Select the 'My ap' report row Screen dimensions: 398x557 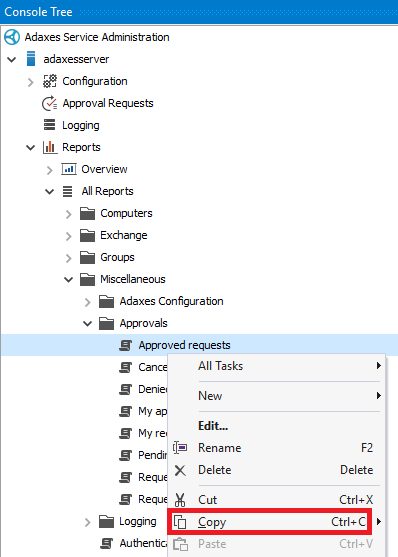(153, 411)
